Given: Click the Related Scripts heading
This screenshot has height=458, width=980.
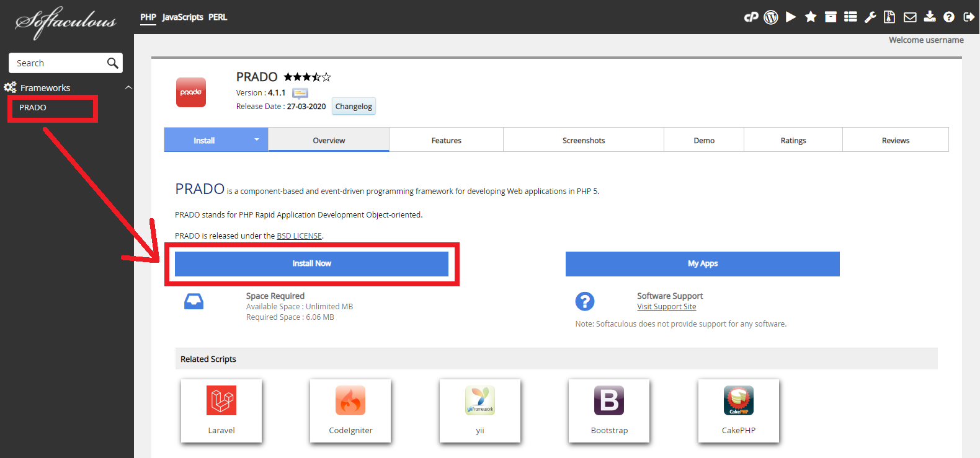Looking at the screenshot, I should pyautogui.click(x=208, y=359).
